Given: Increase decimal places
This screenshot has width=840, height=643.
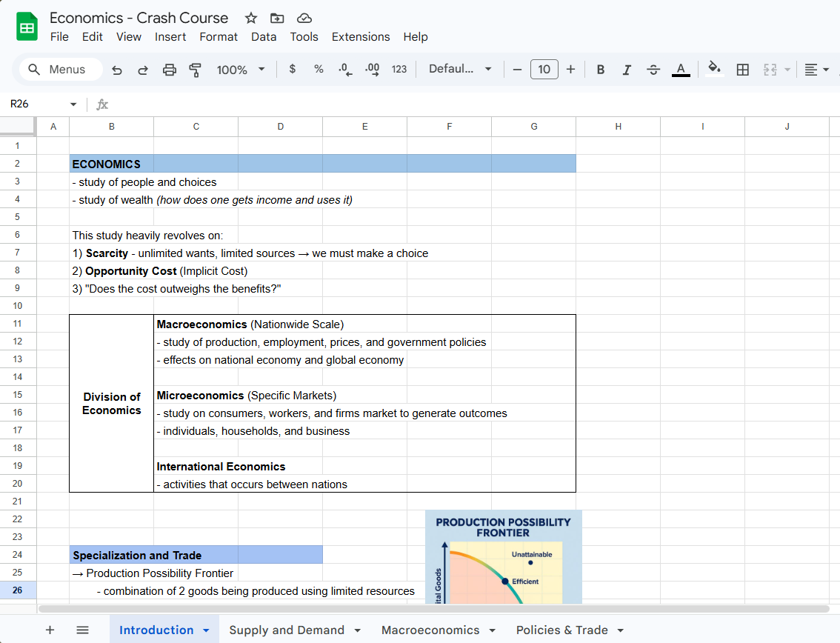Looking at the screenshot, I should (373, 69).
